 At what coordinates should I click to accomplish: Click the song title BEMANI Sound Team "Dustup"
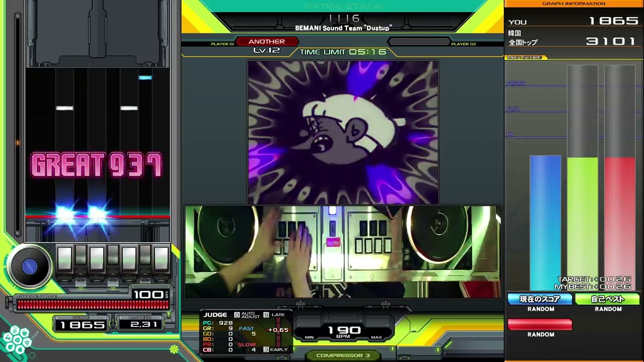[x=343, y=28]
